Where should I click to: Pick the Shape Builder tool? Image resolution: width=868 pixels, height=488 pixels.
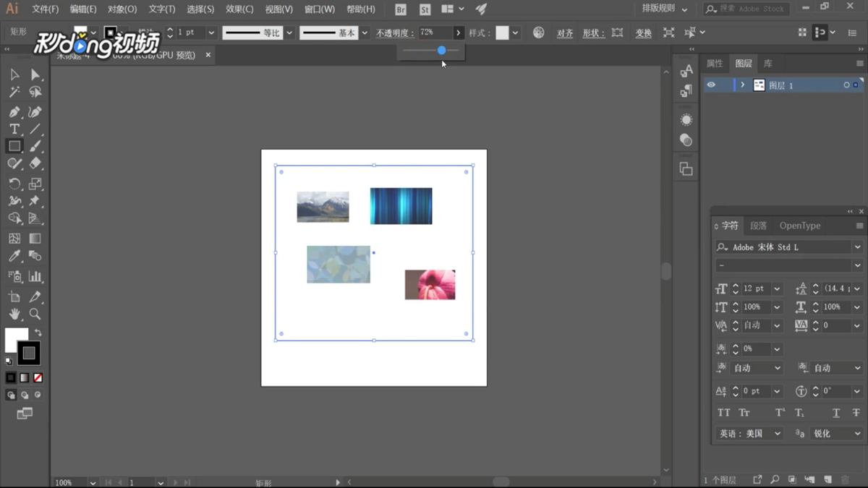(x=14, y=218)
